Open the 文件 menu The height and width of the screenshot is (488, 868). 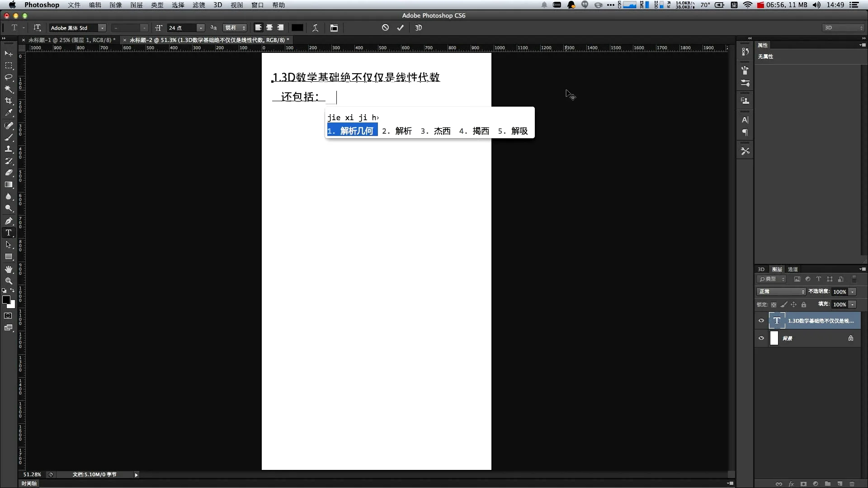pos(74,5)
